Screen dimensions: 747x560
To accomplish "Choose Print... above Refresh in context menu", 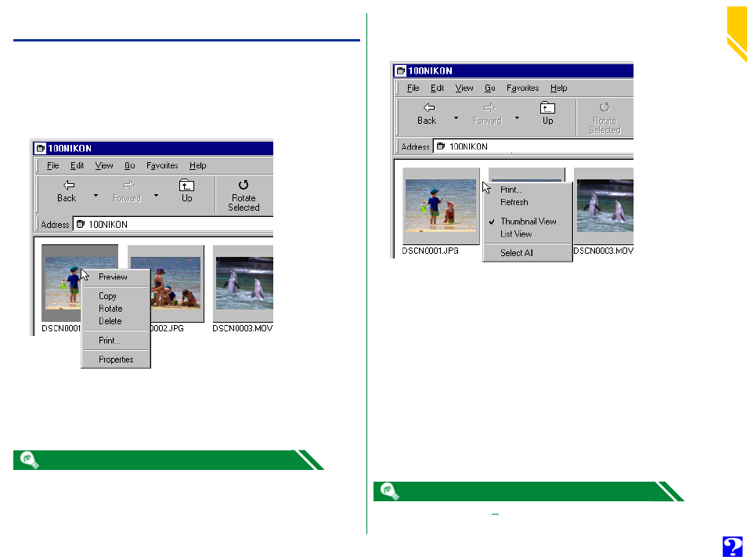I will tap(528, 190).
